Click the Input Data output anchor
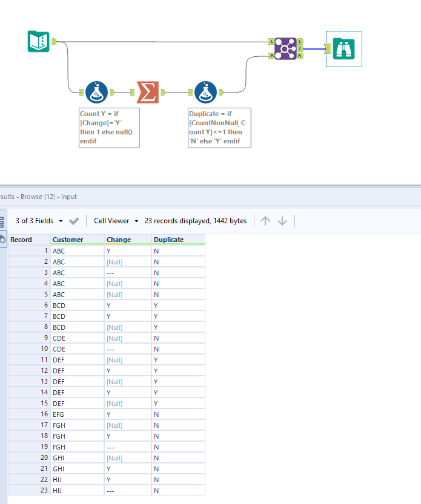Viewport: 421px width, 504px height. click(55, 41)
